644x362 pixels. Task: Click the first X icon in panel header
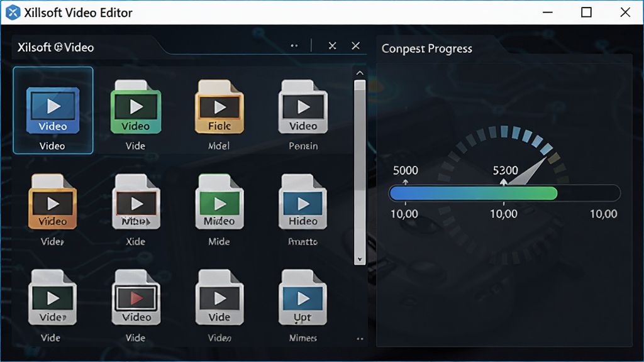pos(332,45)
